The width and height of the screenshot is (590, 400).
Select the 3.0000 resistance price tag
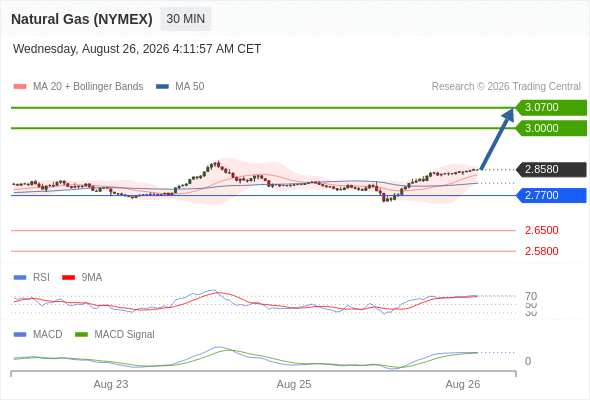click(x=551, y=128)
